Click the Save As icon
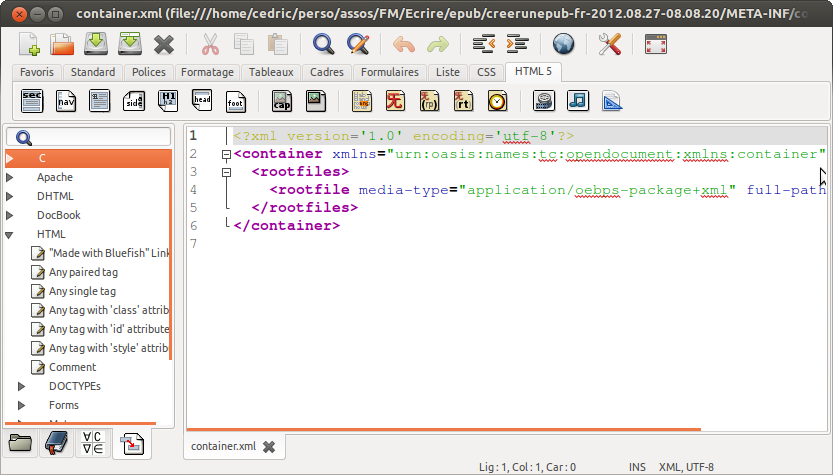This screenshot has height=475, width=833. 130,44
